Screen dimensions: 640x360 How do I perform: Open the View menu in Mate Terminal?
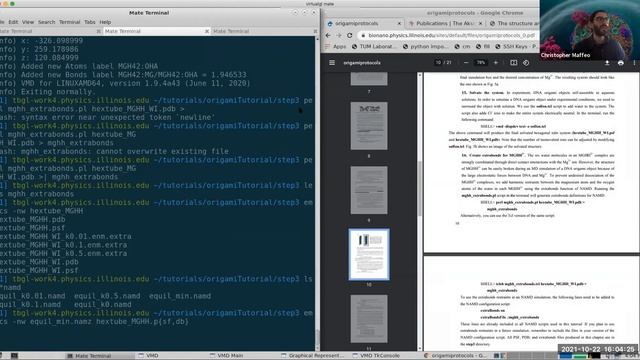tap(28, 22)
